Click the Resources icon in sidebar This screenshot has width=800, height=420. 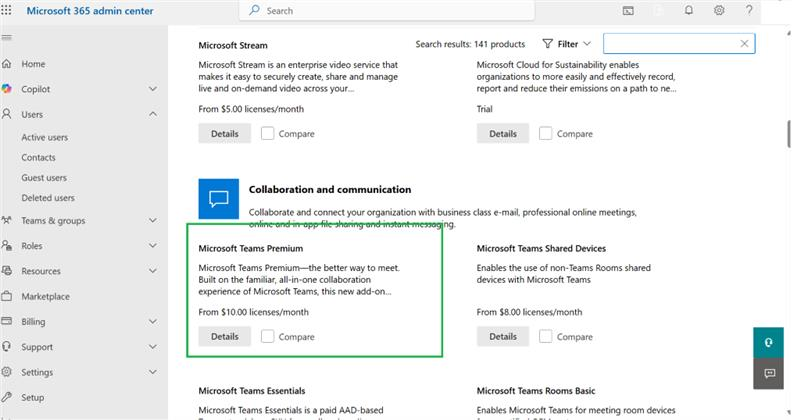7,271
